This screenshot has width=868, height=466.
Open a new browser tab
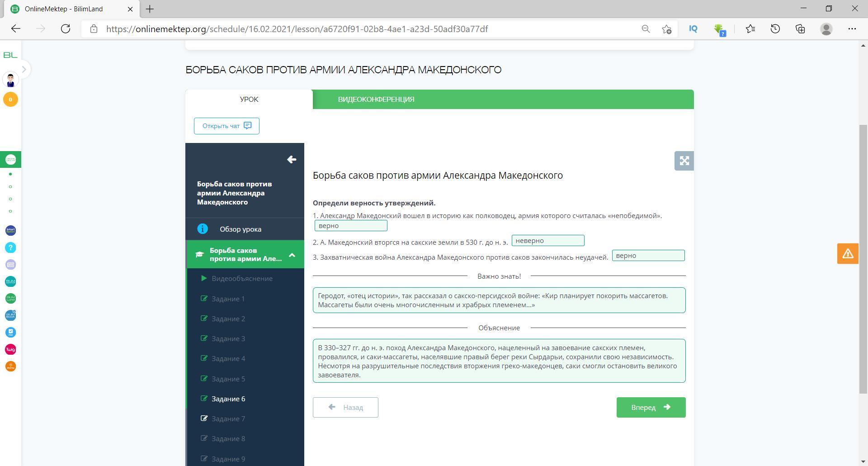pos(150,9)
